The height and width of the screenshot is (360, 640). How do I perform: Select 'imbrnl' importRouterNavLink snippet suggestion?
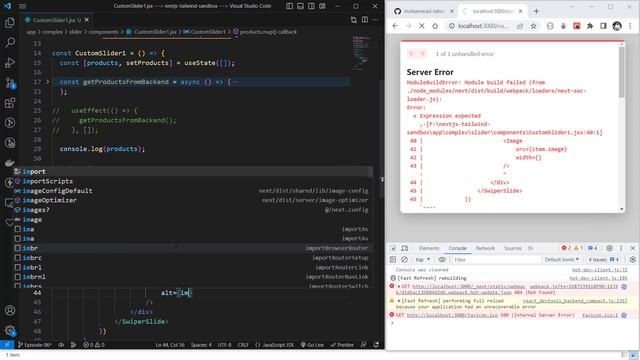tap(193, 277)
